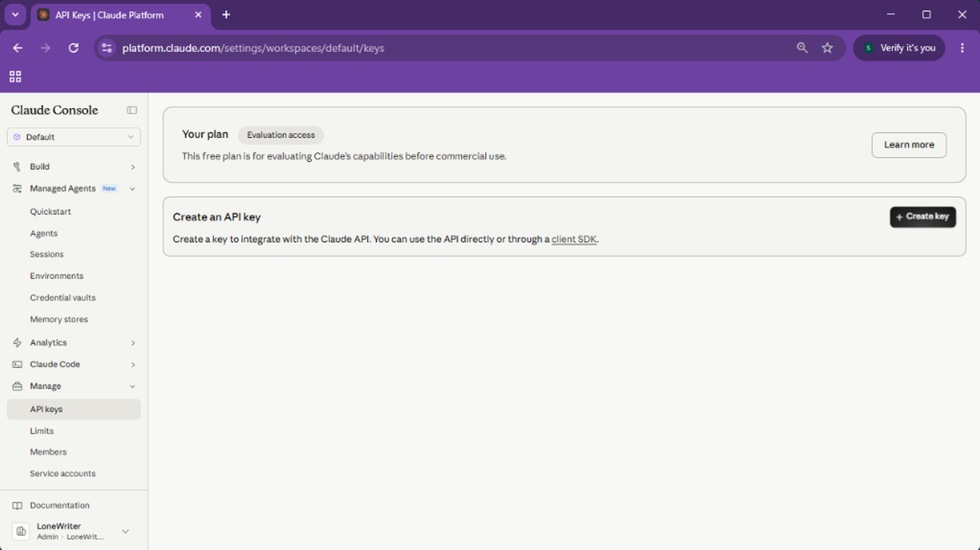This screenshot has height=550, width=980.
Task: Expand the Analytics section chevron
Action: 133,343
